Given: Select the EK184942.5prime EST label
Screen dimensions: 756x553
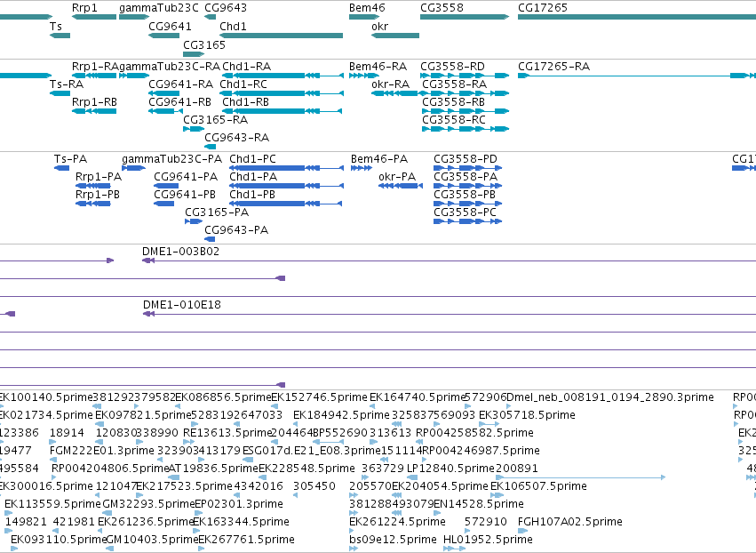Looking at the screenshot, I should [x=341, y=415].
